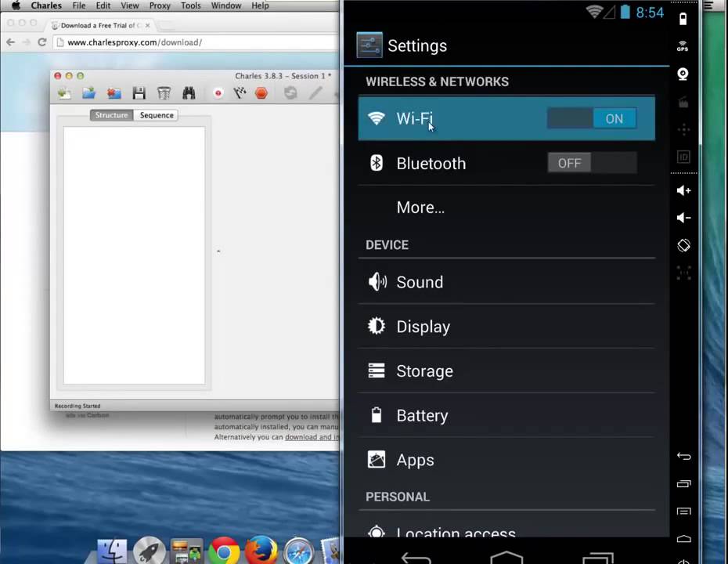728x564 pixels.
Task: Click the New Session icon in Charles toolbar
Action: coord(64,93)
